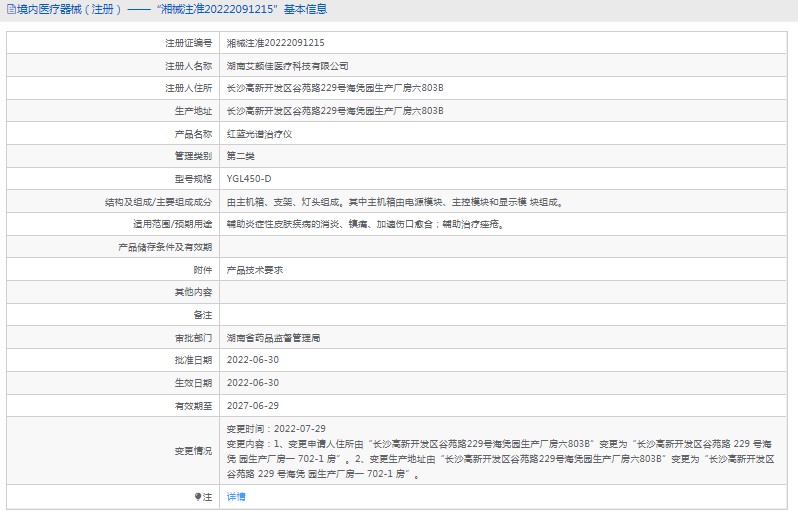Select model specification YGL450-D
Screen dimensions: 798x511
click(x=249, y=179)
